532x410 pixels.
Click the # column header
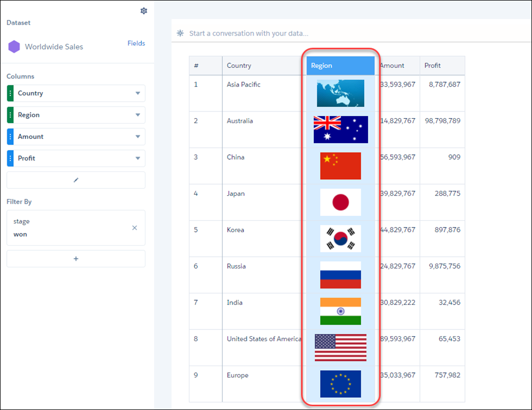(x=205, y=66)
